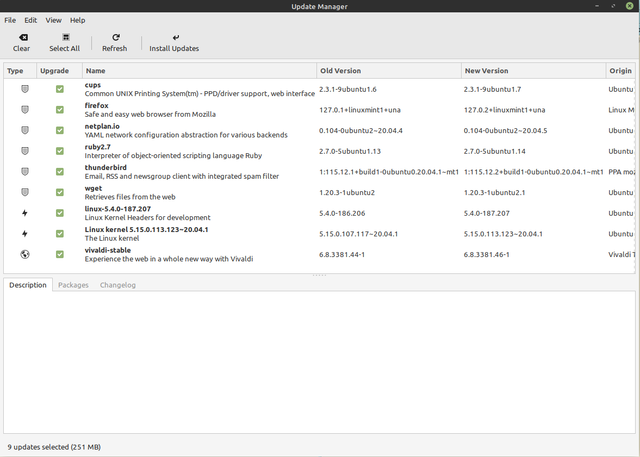The height and width of the screenshot is (457, 640).
Task: Sort by the Old Version column header
Action: 389,71
